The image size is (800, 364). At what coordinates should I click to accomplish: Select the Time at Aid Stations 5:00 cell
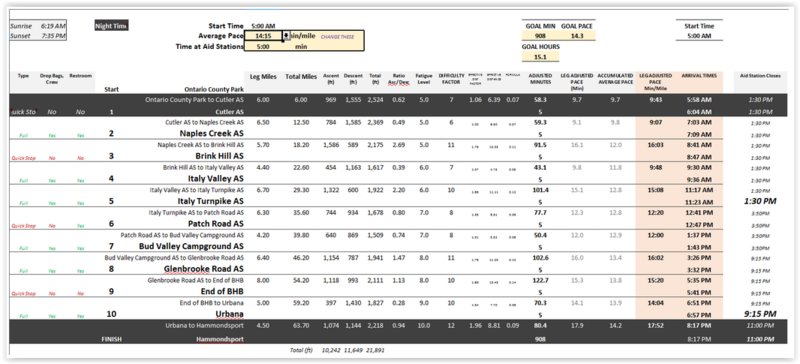click(263, 46)
